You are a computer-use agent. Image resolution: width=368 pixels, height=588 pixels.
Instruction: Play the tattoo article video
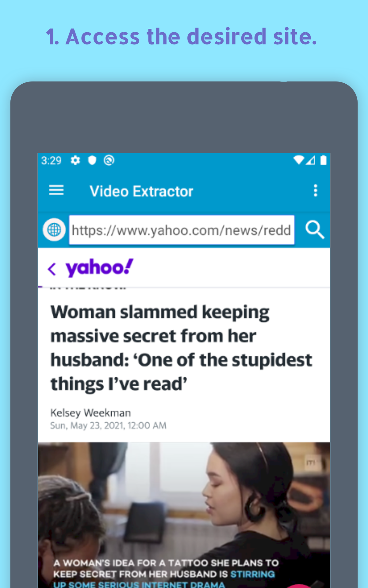click(x=184, y=514)
